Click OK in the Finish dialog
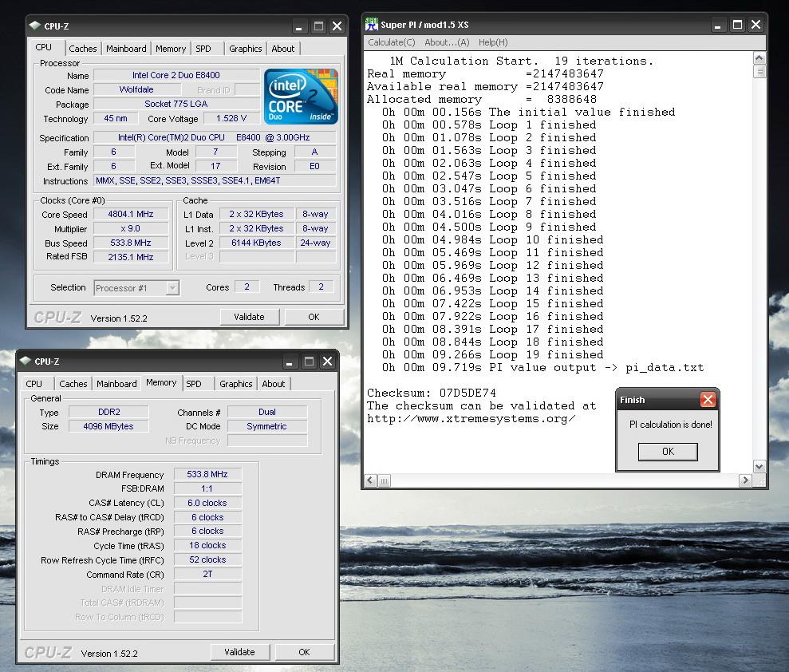The width and height of the screenshot is (789, 672). 668,452
